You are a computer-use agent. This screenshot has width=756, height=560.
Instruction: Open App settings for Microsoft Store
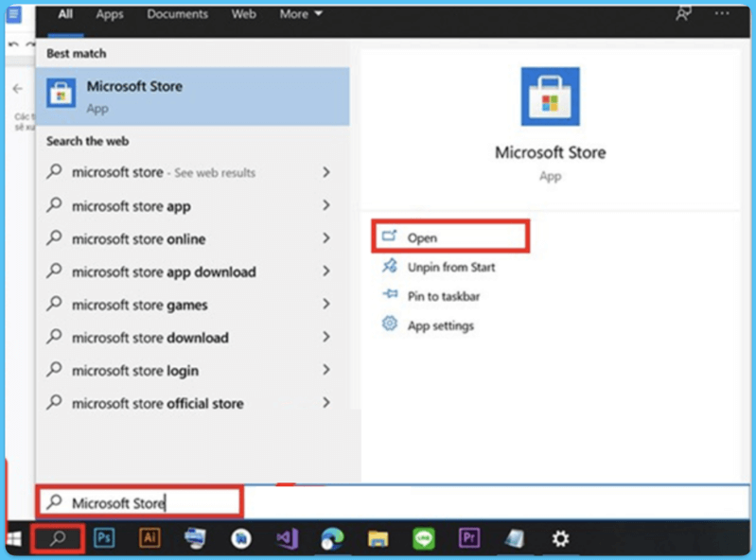[440, 325]
